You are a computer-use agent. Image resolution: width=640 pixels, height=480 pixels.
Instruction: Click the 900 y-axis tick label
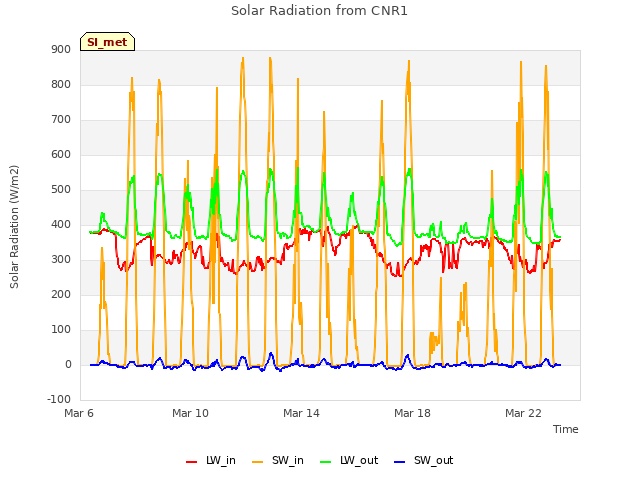(61, 50)
